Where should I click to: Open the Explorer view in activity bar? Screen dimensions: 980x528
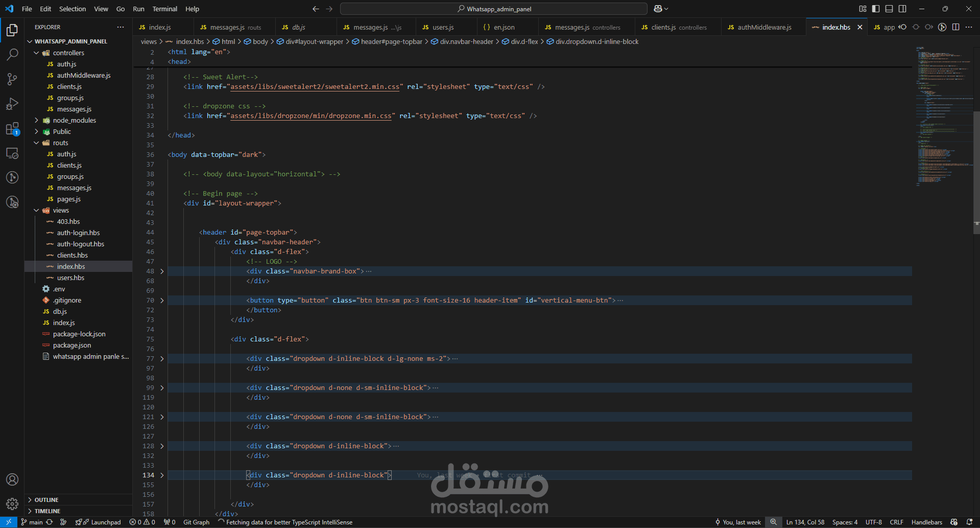coord(12,30)
